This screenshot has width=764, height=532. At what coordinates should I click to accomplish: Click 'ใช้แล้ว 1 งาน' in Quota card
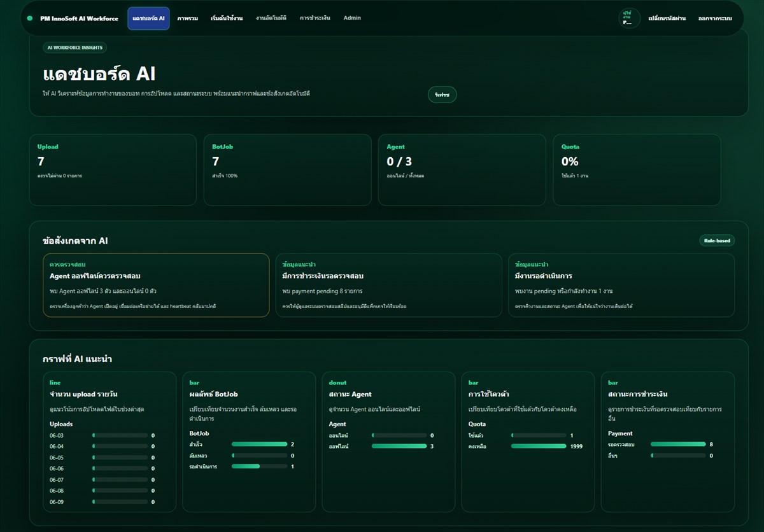pyautogui.click(x=574, y=176)
